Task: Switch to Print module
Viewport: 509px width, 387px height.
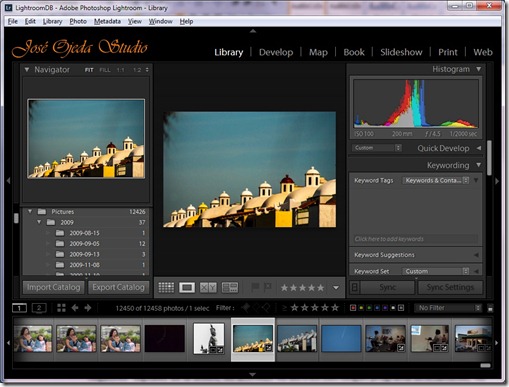Action: (448, 52)
